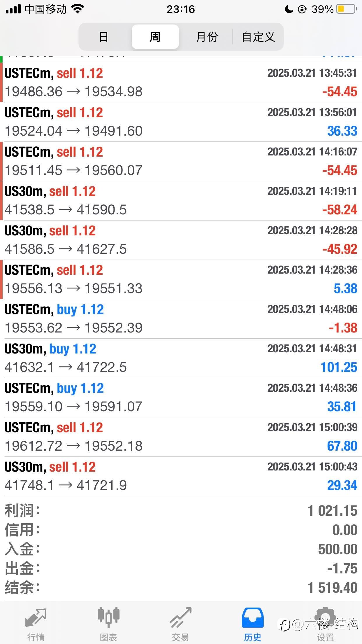
Task: Open the 图表 chart candlestick icon
Action: pos(108,617)
